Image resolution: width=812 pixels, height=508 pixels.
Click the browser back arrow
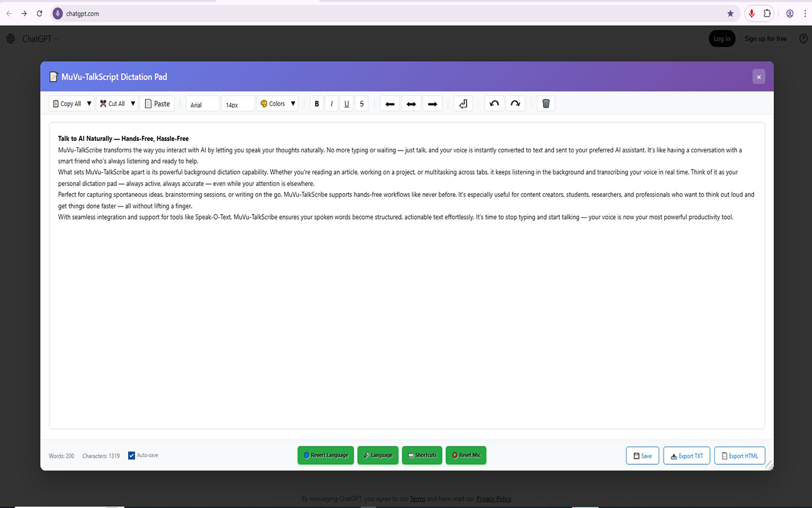(x=9, y=13)
